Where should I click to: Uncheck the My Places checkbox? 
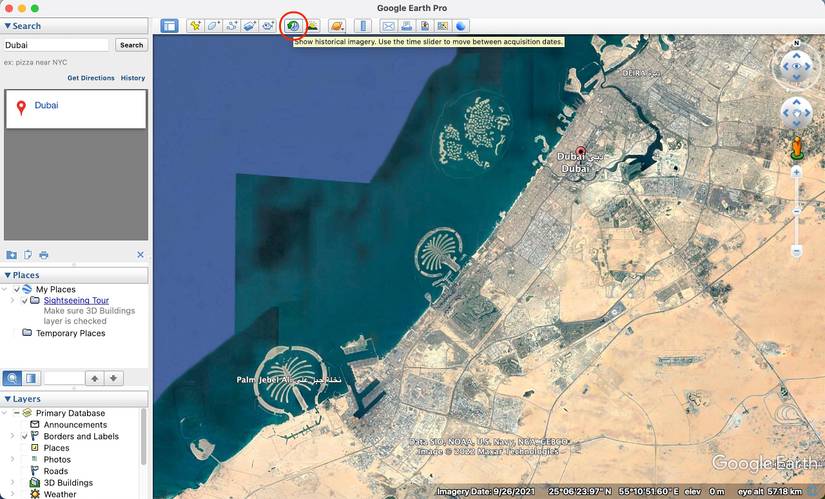[17, 290]
